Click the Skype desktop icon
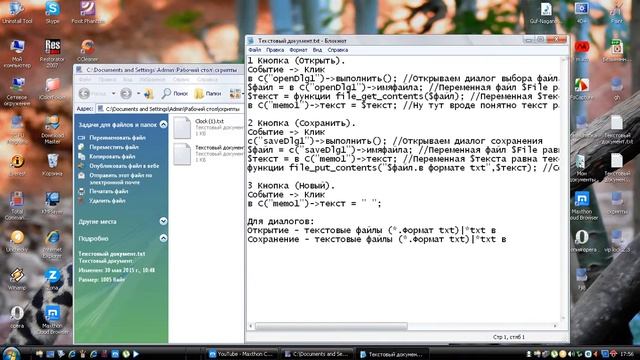The image size is (640, 360). [x=52, y=12]
